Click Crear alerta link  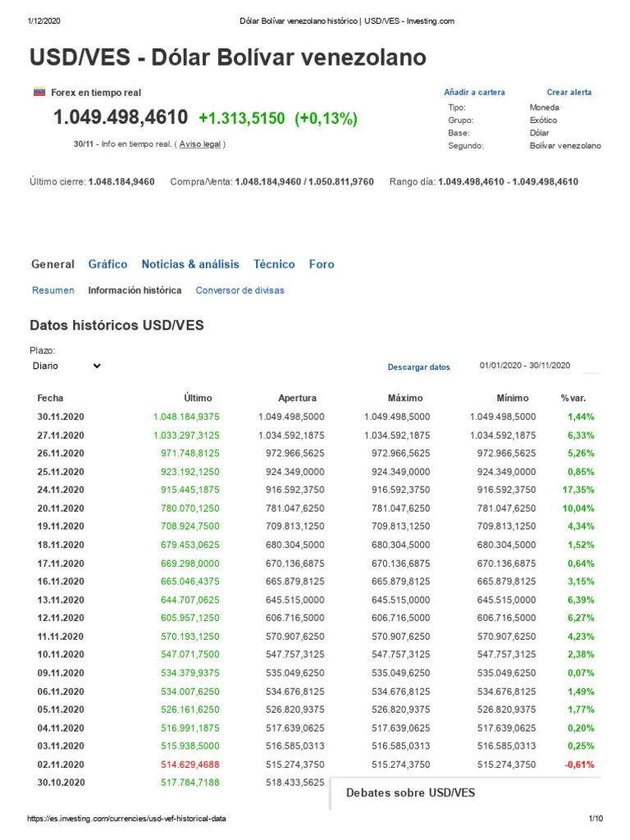tap(569, 92)
